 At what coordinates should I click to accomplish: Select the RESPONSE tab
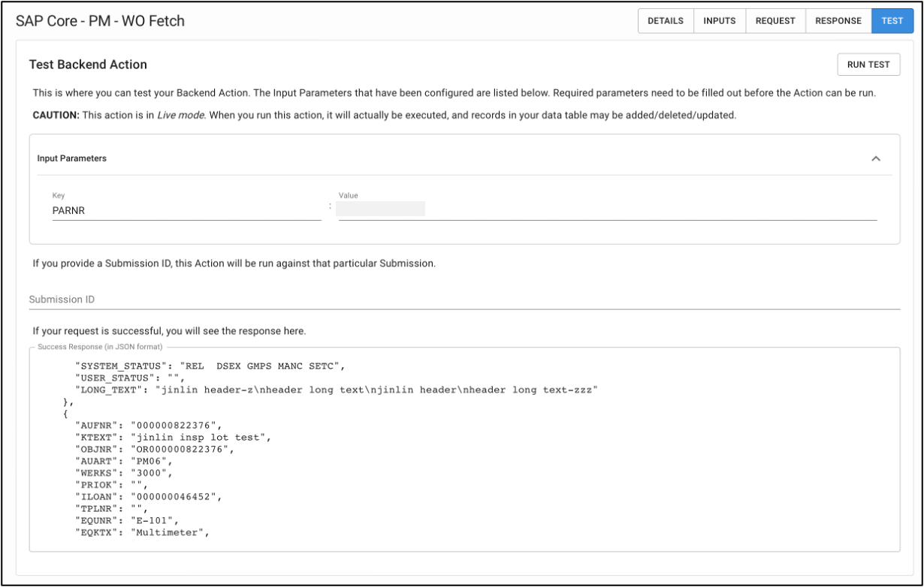838,21
